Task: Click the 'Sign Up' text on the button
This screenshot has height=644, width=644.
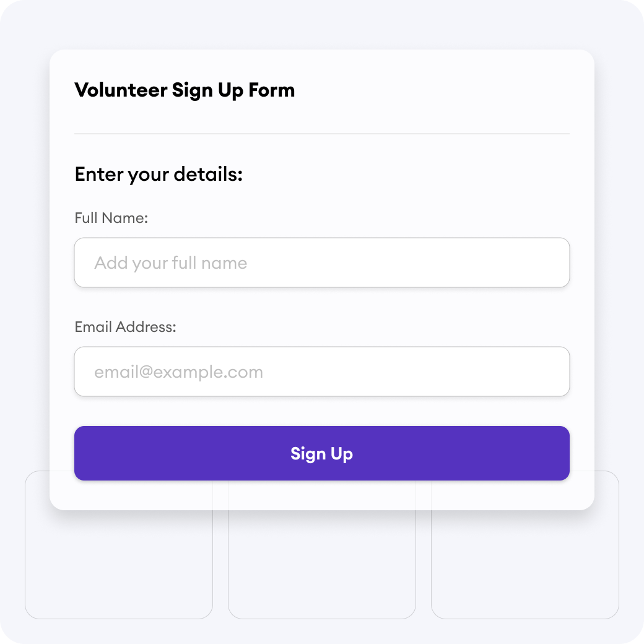Action: click(321, 454)
